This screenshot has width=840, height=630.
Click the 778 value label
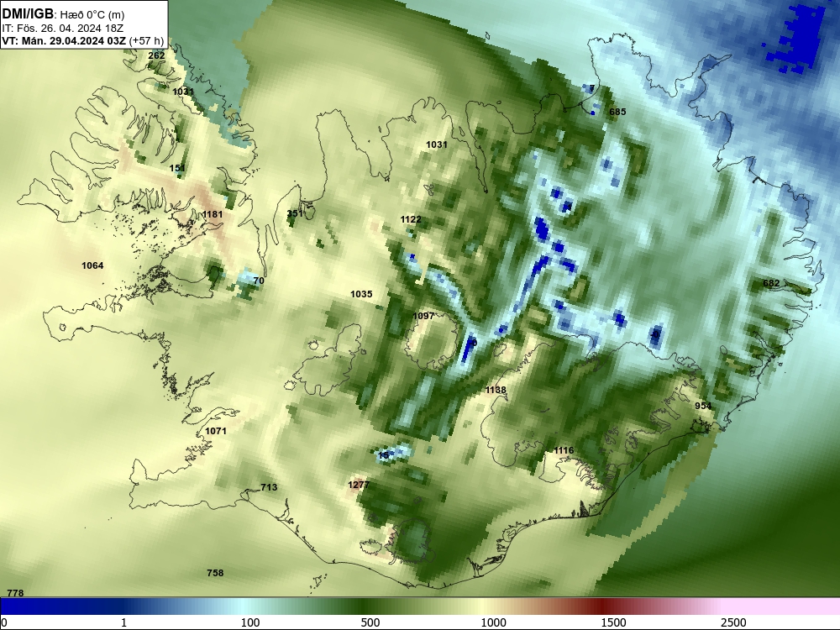pyautogui.click(x=15, y=593)
